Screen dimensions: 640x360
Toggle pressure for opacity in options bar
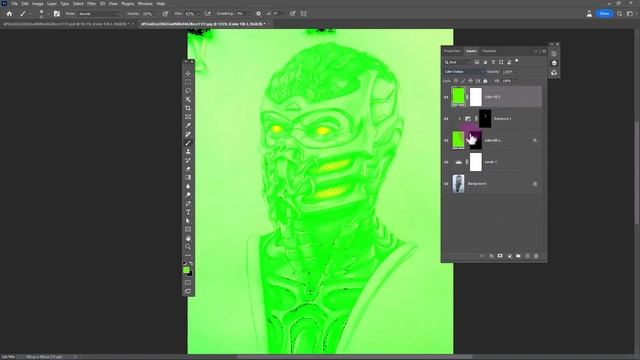[165, 13]
